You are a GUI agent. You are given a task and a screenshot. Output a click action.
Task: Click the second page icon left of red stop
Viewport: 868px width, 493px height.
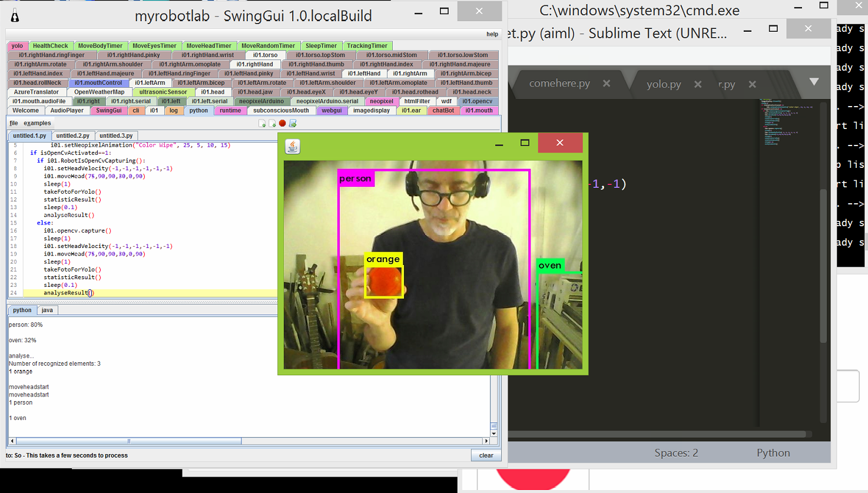point(272,123)
